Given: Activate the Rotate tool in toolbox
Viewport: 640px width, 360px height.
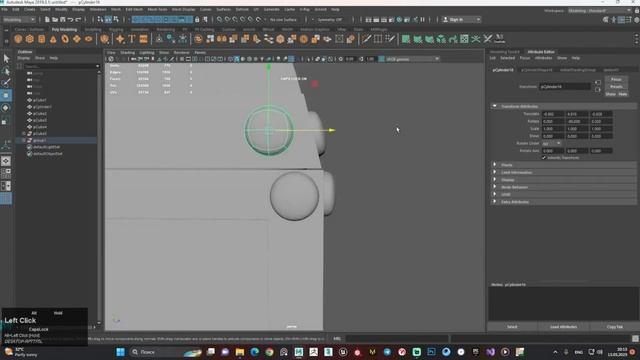Looking at the screenshot, I should tap(6, 108).
